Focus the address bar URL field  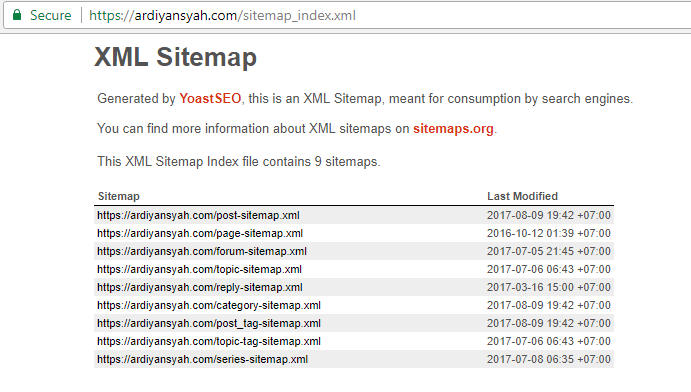pos(222,15)
